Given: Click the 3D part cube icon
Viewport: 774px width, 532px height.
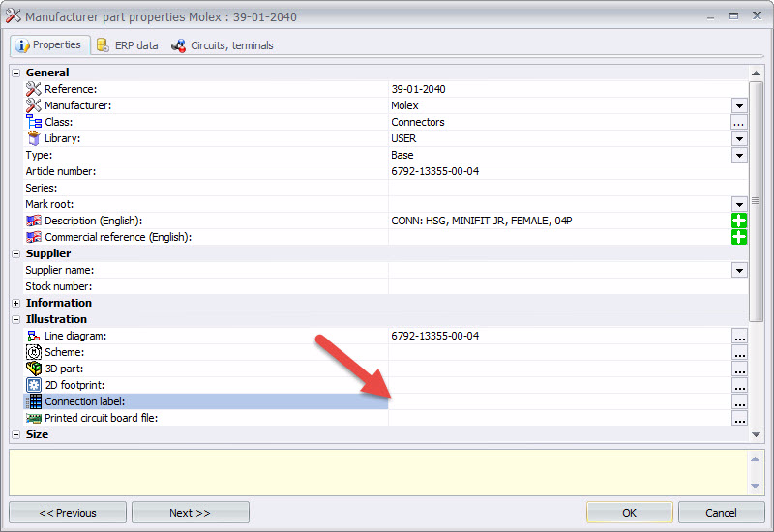Looking at the screenshot, I should (34, 369).
